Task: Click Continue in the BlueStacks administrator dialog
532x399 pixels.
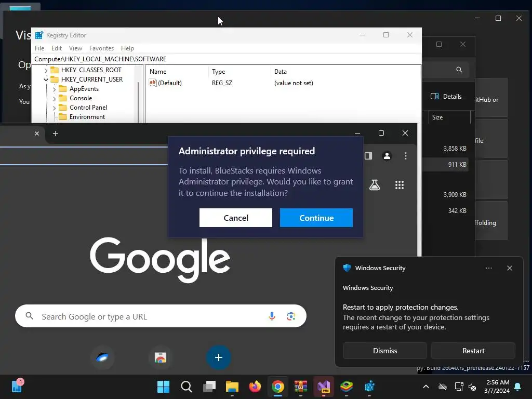Action: (316, 218)
